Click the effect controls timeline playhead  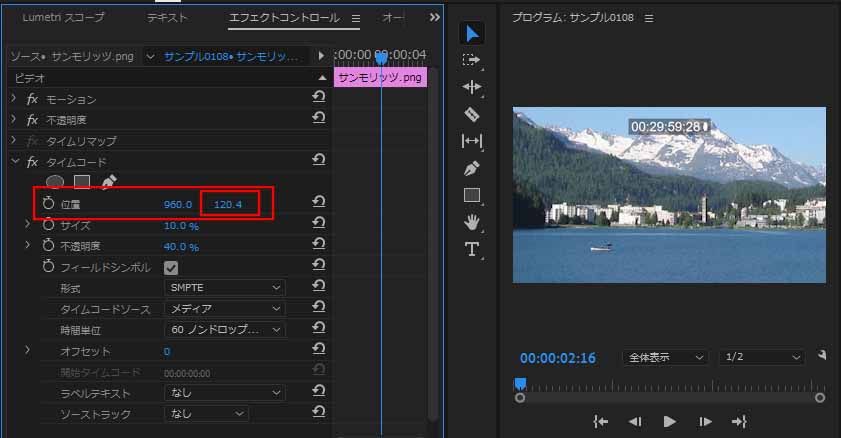coord(381,58)
